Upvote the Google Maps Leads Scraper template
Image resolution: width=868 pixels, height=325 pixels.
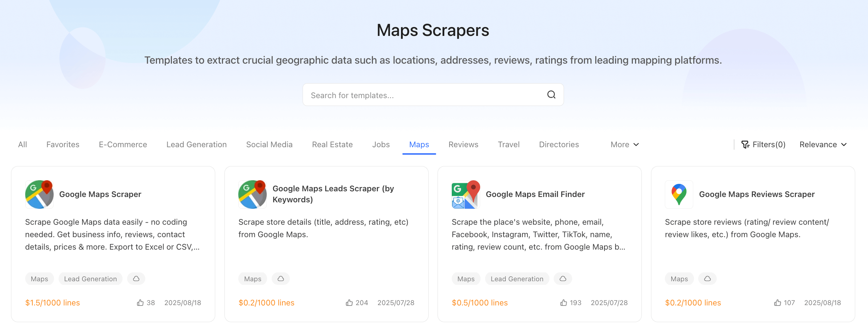[x=349, y=303]
